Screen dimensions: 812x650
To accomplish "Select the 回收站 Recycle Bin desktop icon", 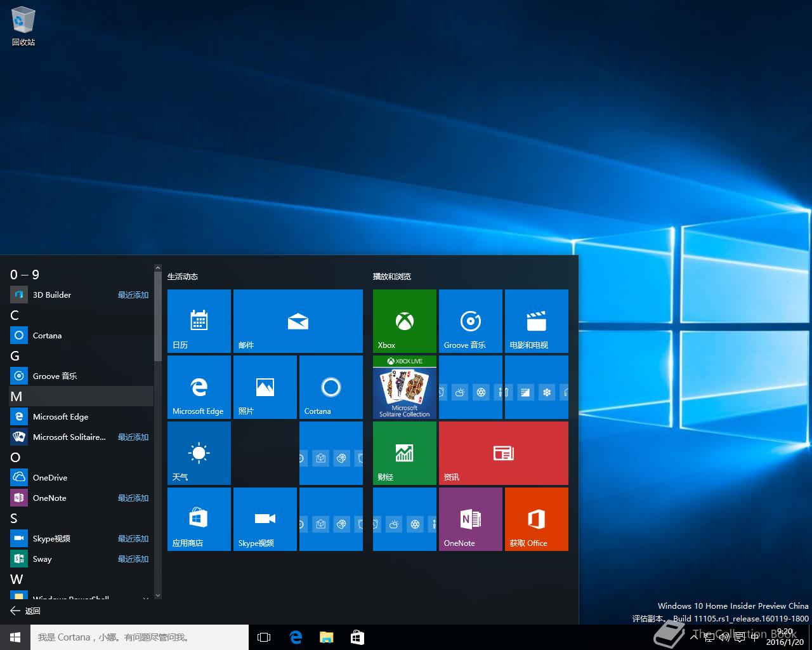I will pyautogui.click(x=23, y=27).
